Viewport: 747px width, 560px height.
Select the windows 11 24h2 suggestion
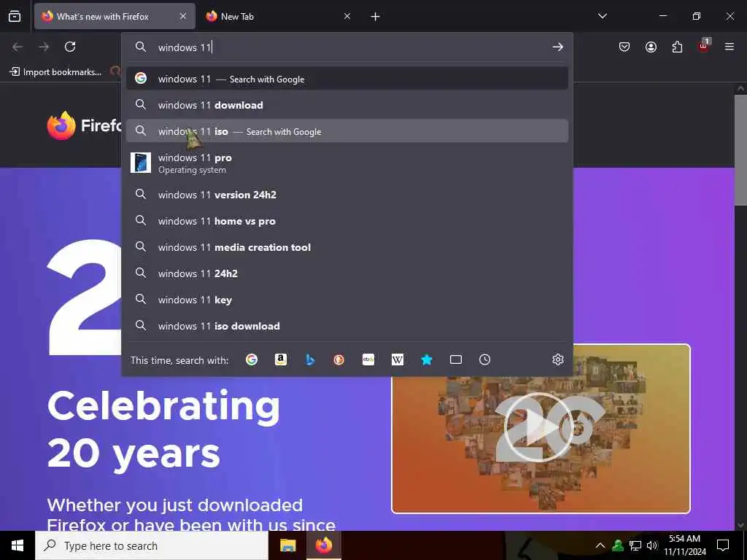click(347, 273)
